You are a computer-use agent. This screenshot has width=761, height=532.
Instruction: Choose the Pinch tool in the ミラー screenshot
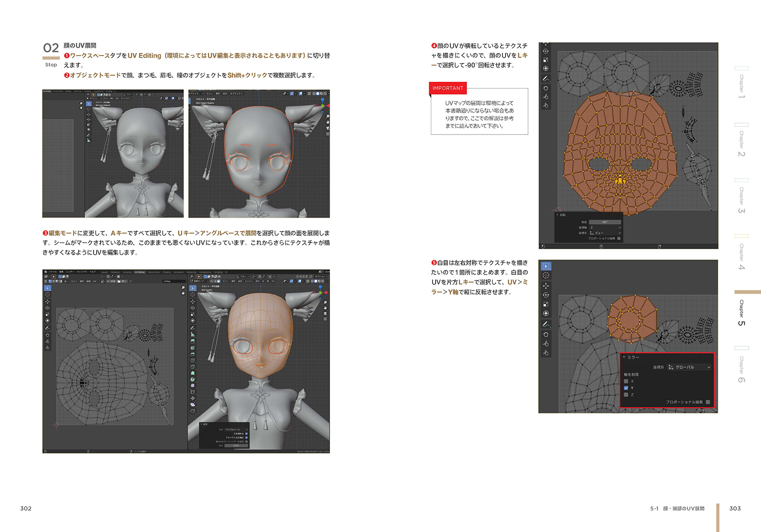[x=546, y=353]
